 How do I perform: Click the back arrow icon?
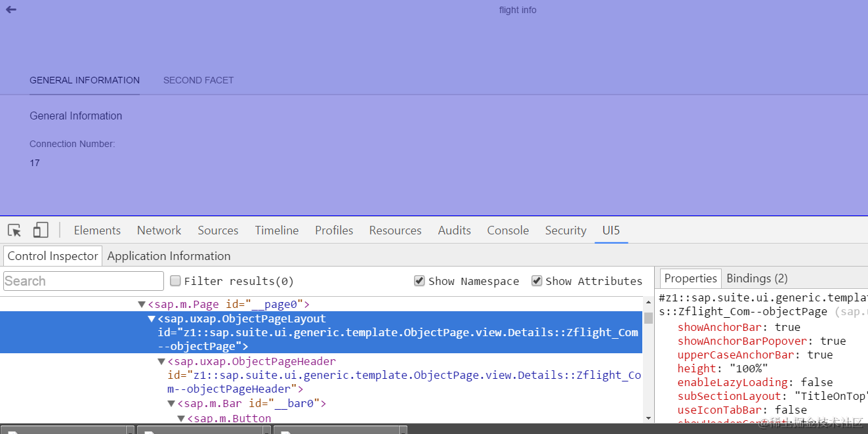click(x=11, y=9)
